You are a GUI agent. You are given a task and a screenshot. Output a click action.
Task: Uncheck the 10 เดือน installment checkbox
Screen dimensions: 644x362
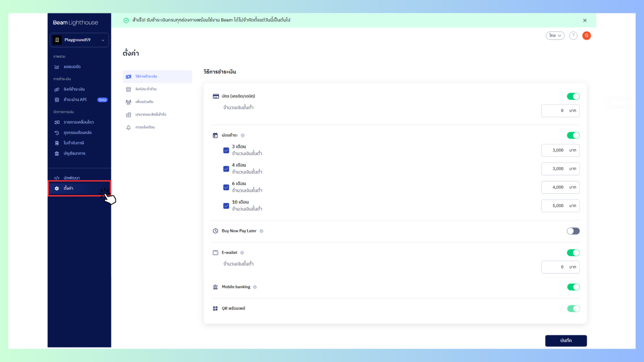226,206
